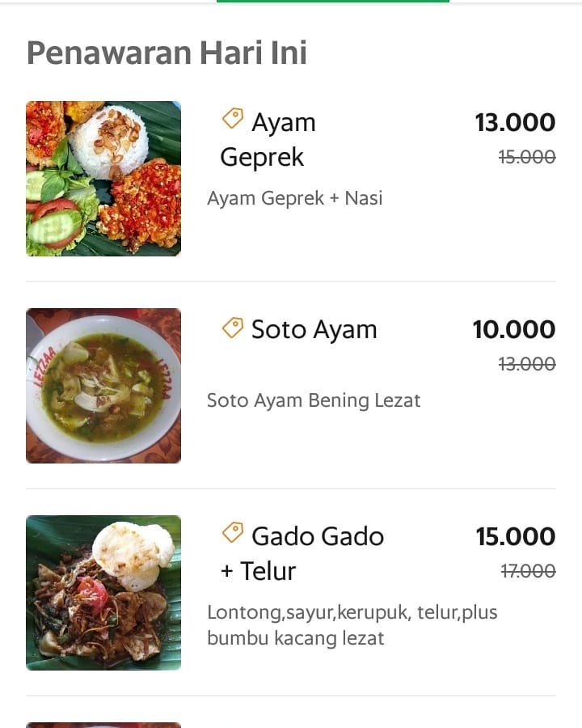View the partially visible fourth menu photo
Viewport: 582px width, 728px height.
[103, 726]
